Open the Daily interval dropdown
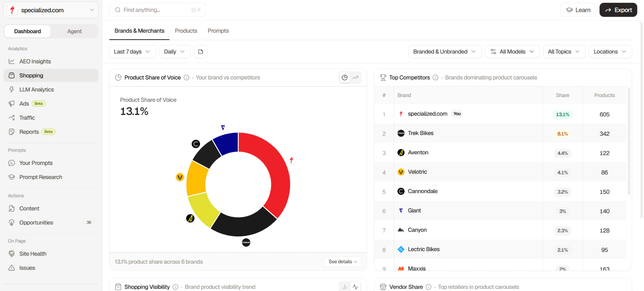The width and height of the screenshot is (644, 291). click(x=175, y=52)
